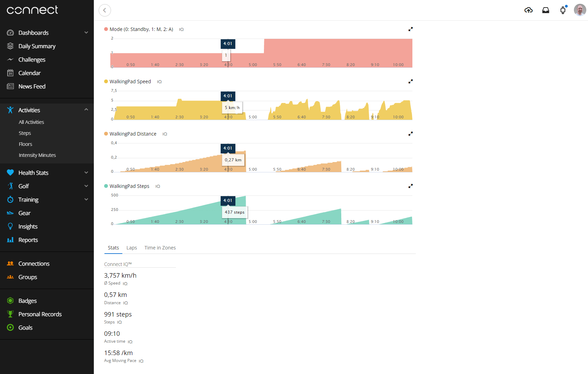
Task: Click the '991 steps' stat value
Action: 118,314
